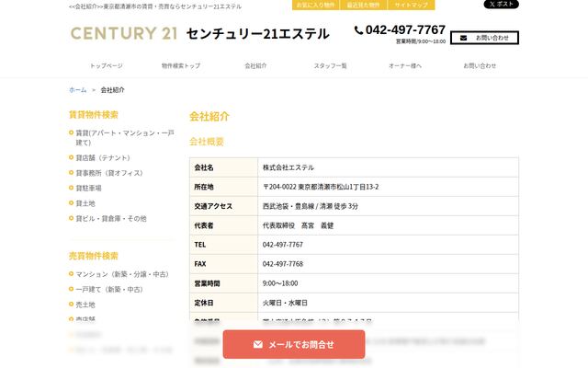Click the envelope icon in header お問い合わせ button
The image size is (588, 368).
click(x=463, y=38)
